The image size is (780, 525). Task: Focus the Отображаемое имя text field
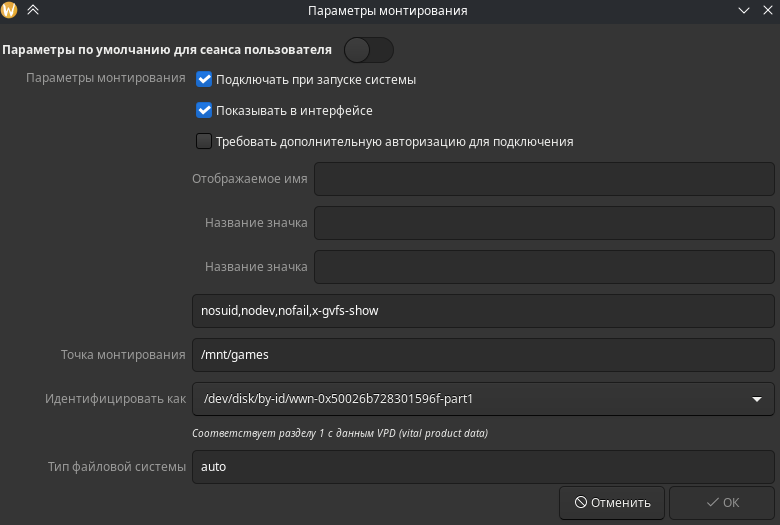click(545, 180)
